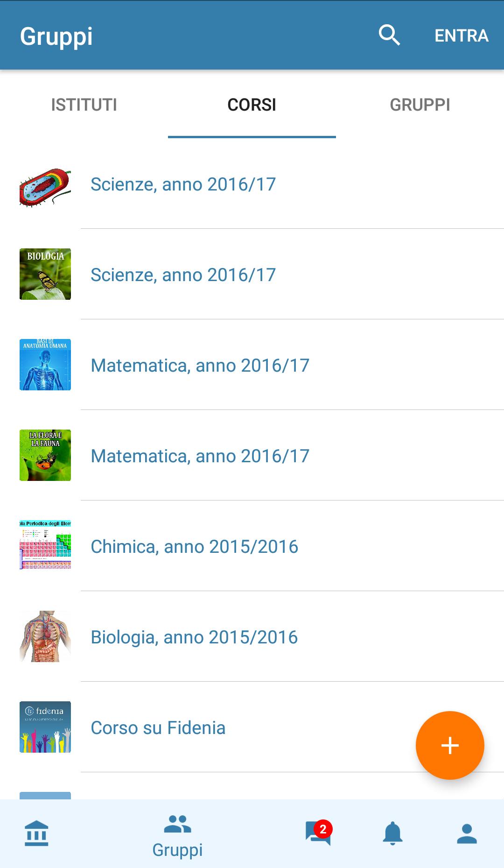504x868 pixels.
Task: Tap the bacteria cell course thumbnail
Action: (x=45, y=187)
